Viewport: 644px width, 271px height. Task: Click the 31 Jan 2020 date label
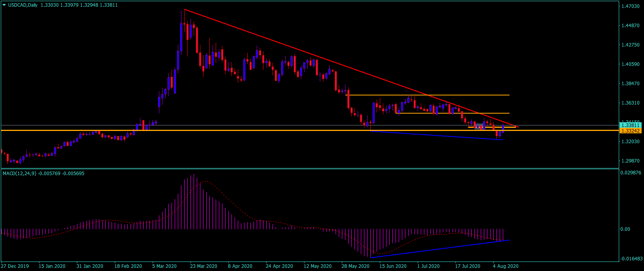tap(90, 266)
